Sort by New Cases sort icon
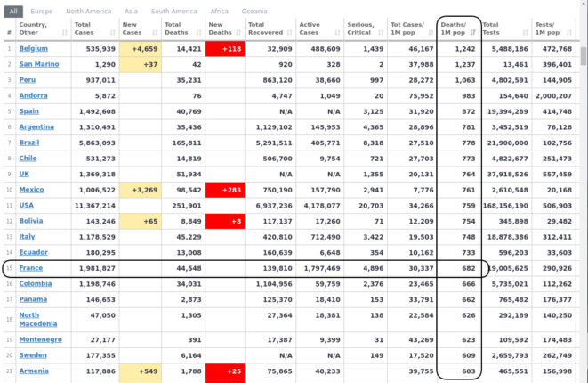Screen dimensions: 588x383 (x=155, y=33)
